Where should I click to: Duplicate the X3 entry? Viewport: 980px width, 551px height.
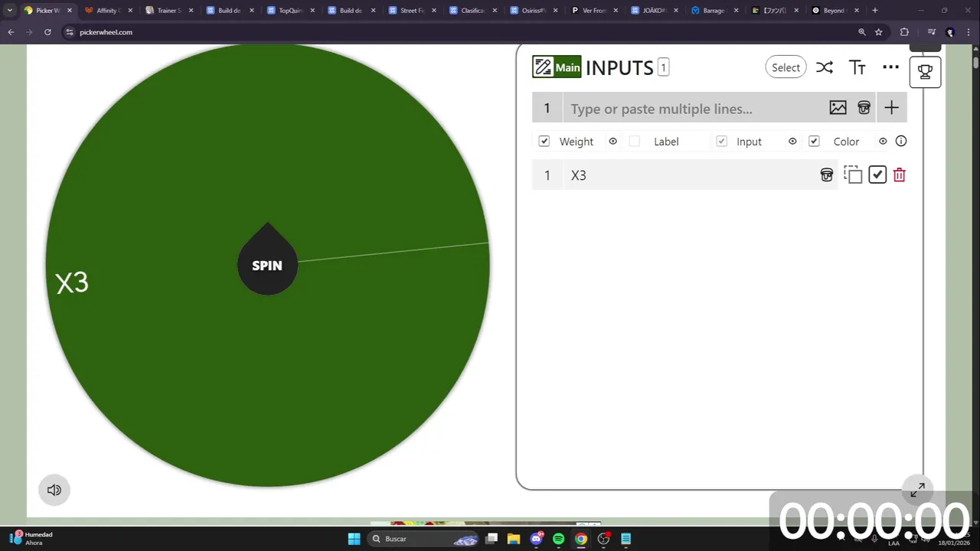tap(853, 175)
